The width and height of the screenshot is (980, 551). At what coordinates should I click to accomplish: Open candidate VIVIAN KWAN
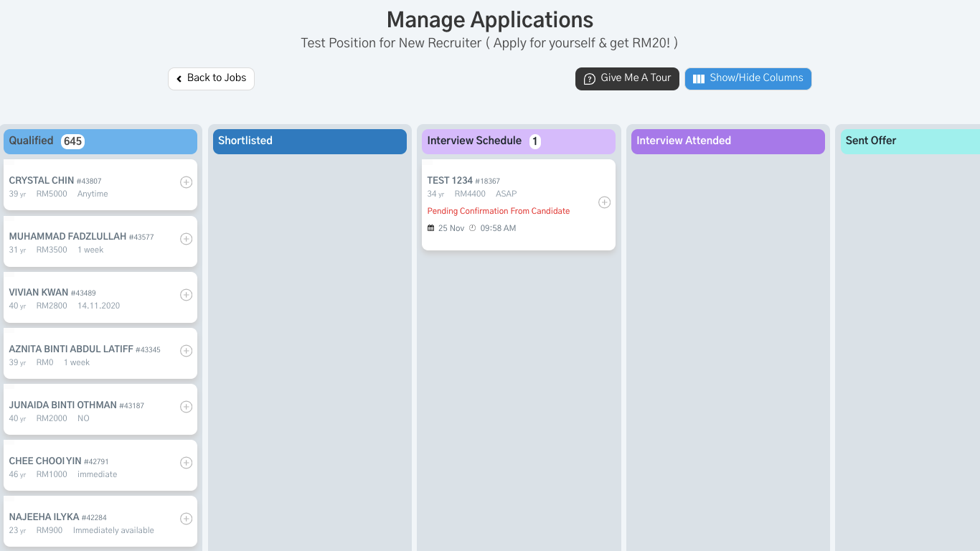[39, 293]
